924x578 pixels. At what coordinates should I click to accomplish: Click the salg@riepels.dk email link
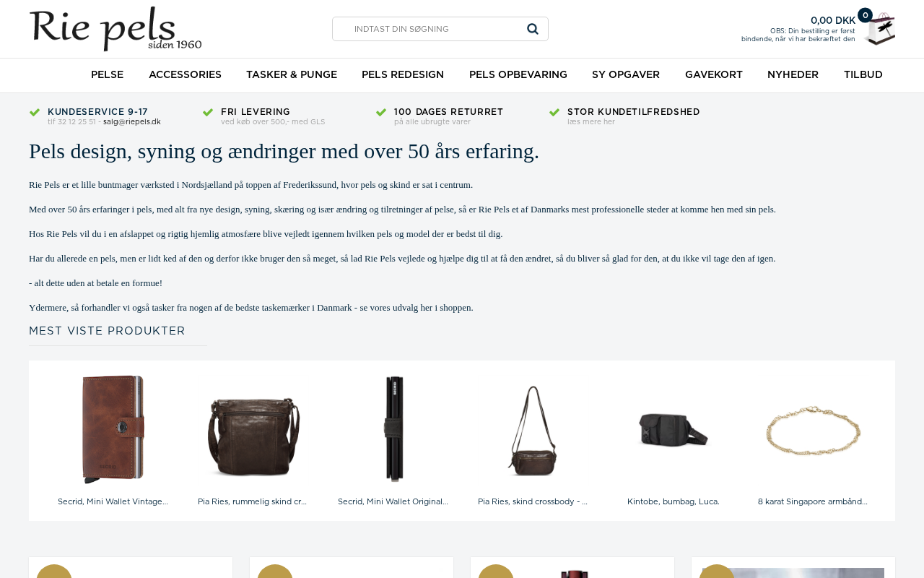tap(132, 122)
